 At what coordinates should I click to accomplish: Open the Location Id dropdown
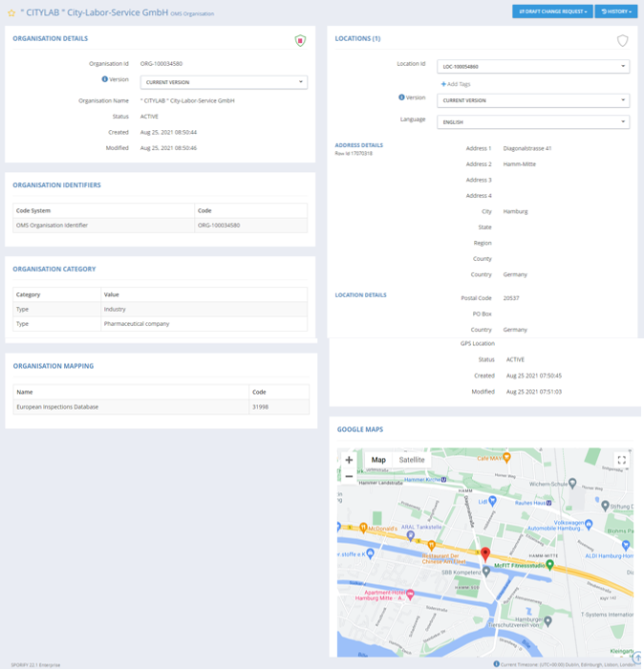click(533, 67)
